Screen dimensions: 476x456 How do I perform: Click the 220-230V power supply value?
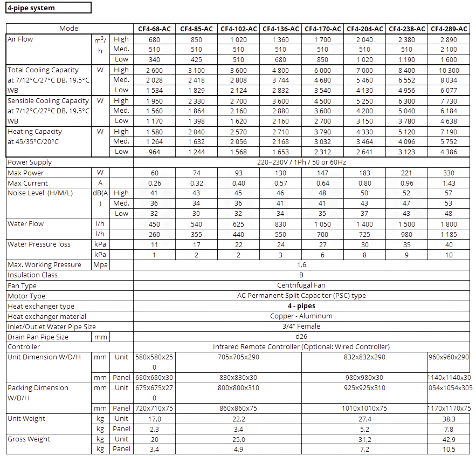coord(301,162)
